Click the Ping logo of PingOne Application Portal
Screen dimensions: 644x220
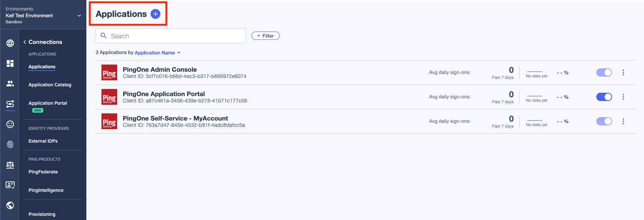click(109, 97)
